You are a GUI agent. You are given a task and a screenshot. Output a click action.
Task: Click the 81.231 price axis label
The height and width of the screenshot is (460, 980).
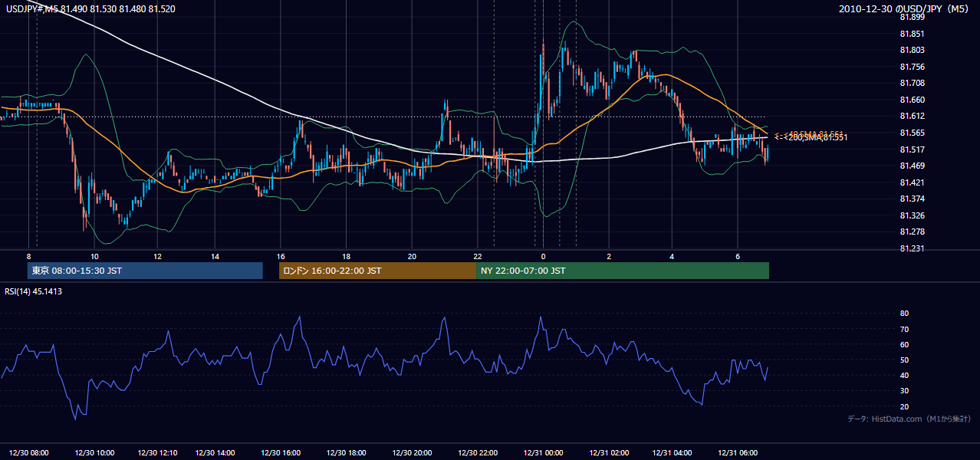912,248
